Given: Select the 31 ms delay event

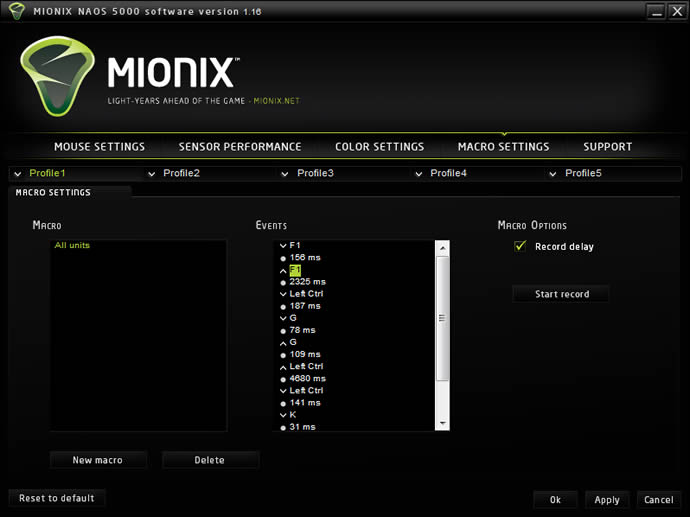Looking at the screenshot, I should point(302,427).
